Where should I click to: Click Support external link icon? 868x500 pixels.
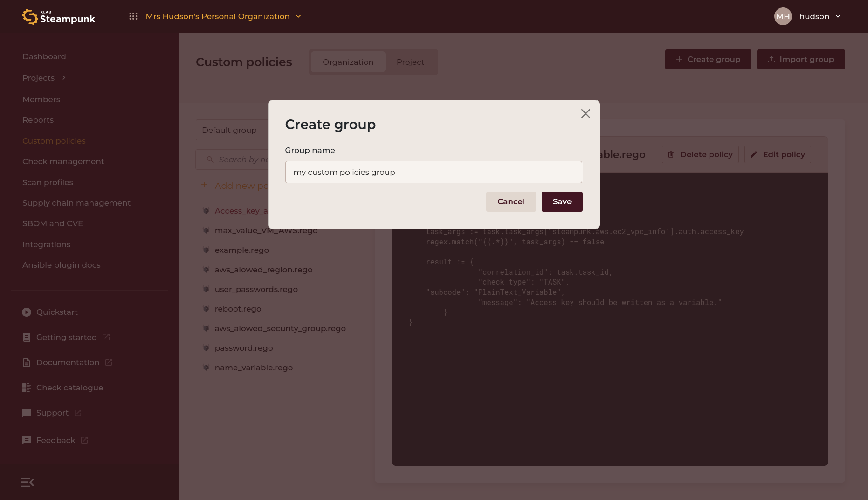pyautogui.click(x=78, y=412)
